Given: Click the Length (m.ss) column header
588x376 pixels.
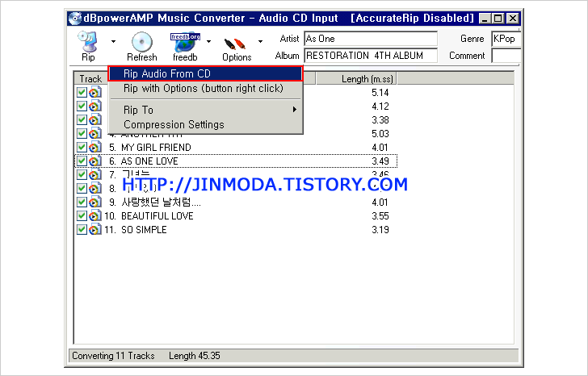Looking at the screenshot, I should (356, 78).
